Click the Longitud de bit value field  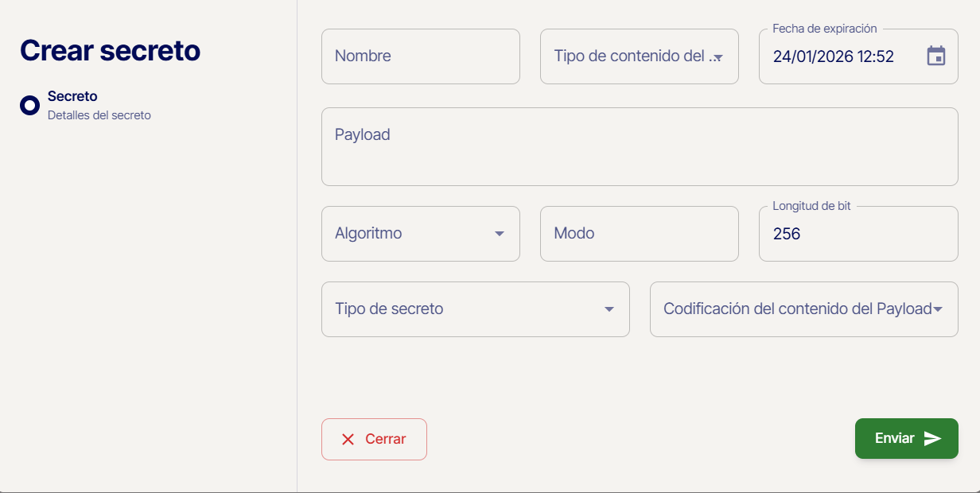click(858, 233)
